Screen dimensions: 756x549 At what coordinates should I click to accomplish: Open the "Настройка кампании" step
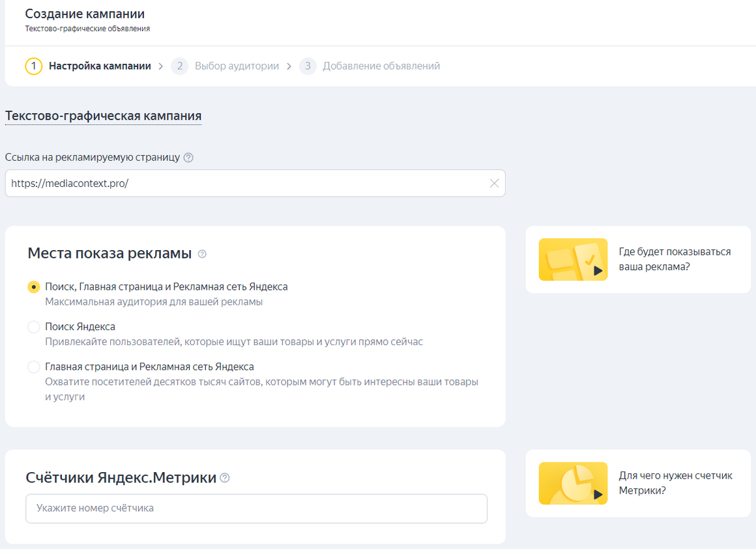point(100,66)
